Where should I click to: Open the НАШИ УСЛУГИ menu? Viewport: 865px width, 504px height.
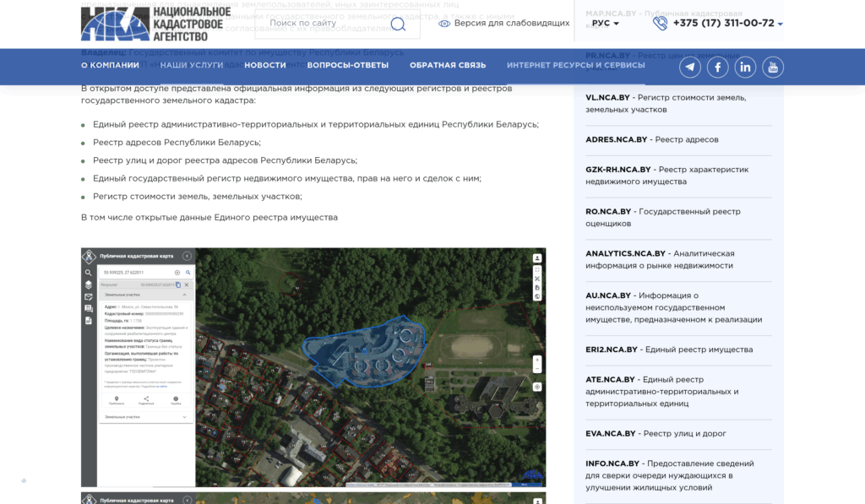tap(192, 65)
